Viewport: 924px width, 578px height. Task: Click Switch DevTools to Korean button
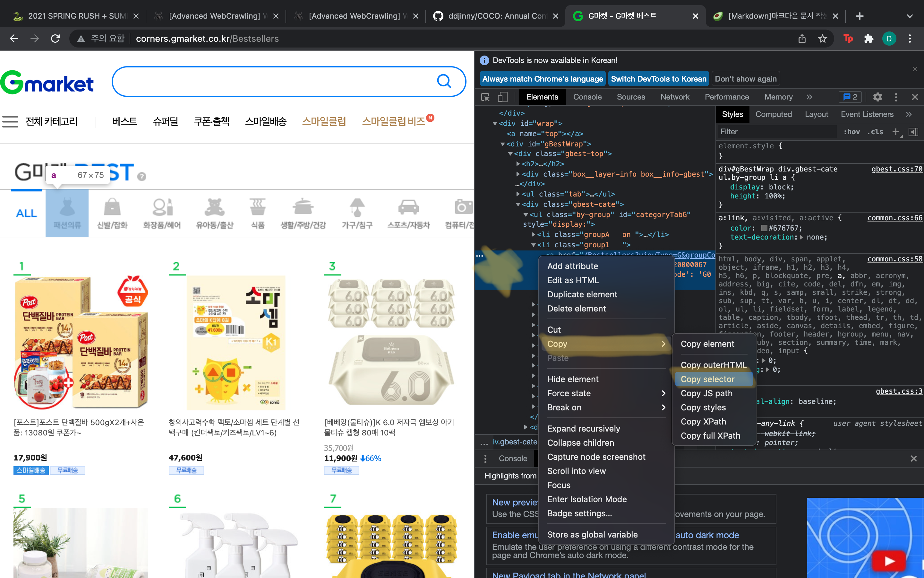tap(658, 79)
